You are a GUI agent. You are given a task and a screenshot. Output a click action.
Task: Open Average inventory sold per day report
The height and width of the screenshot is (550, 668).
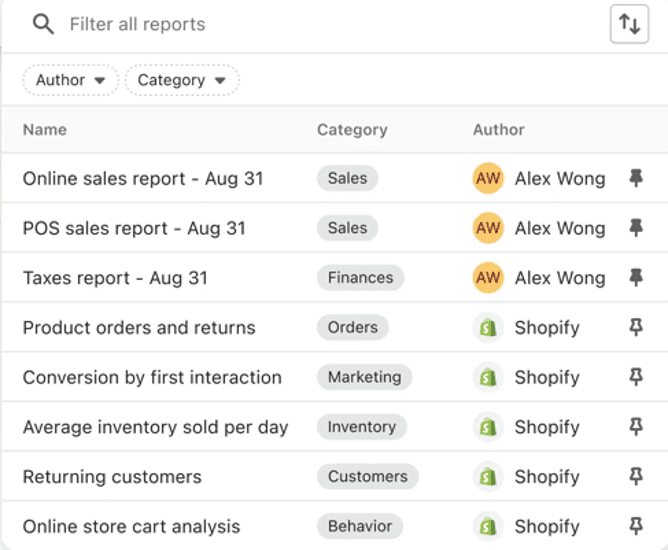click(155, 427)
